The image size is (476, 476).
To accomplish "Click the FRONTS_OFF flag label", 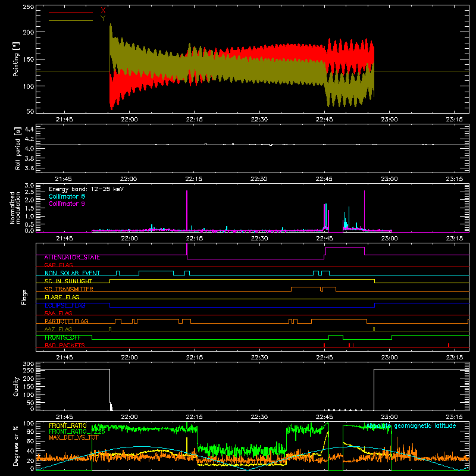I will [62, 337].
